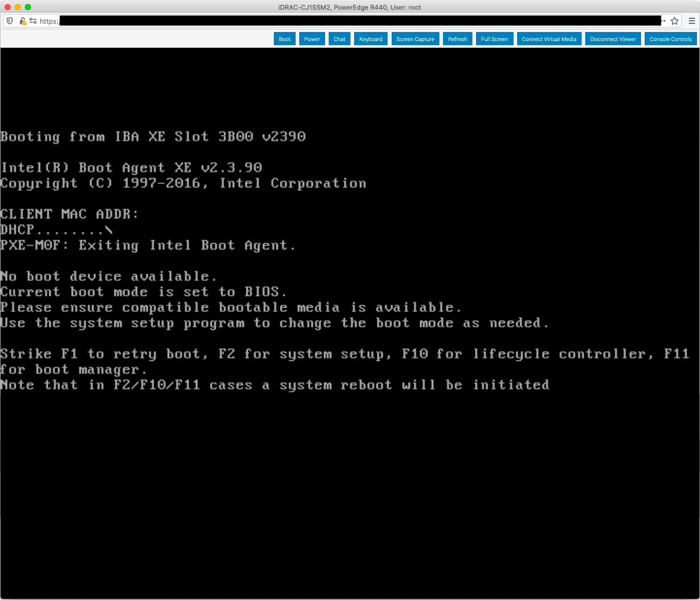Bookmark this page with star icon

(675, 21)
